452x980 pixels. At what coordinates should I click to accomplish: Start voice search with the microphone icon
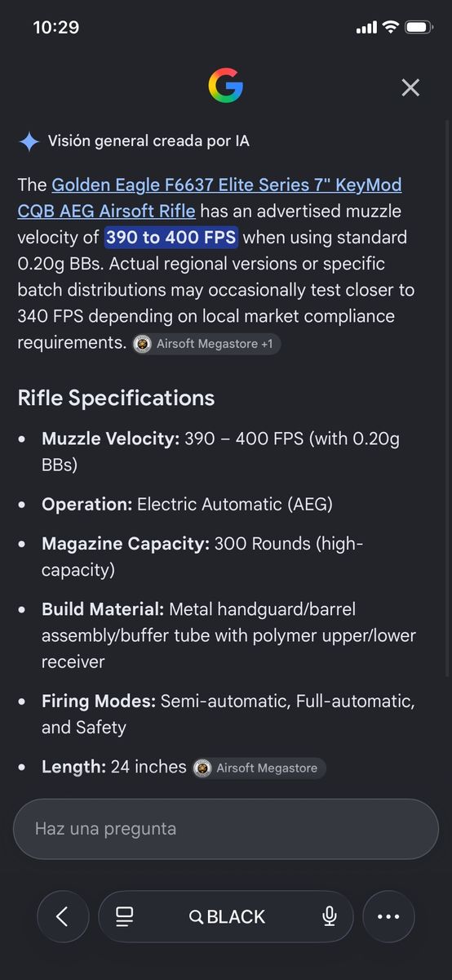point(330,916)
